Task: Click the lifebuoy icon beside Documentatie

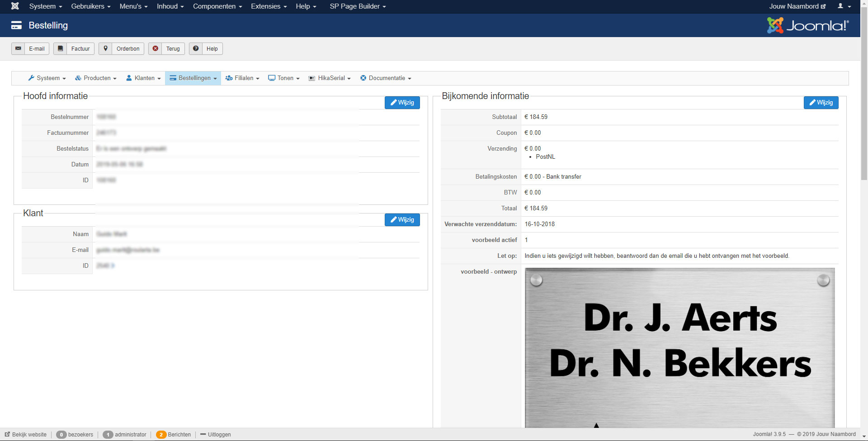Action: point(363,78)
